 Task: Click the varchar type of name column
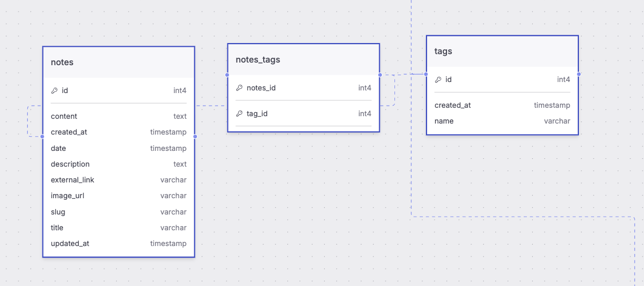click(557, 121)
